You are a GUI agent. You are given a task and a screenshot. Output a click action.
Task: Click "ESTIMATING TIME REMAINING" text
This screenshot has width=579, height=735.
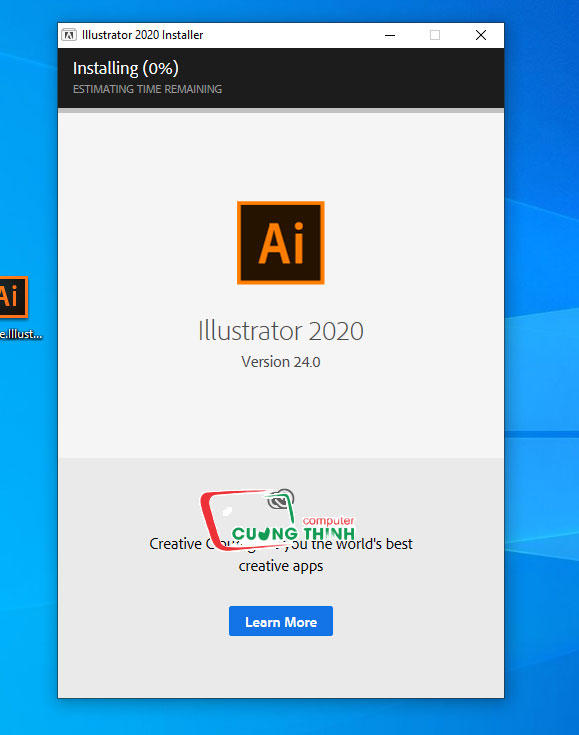point(147,89)
